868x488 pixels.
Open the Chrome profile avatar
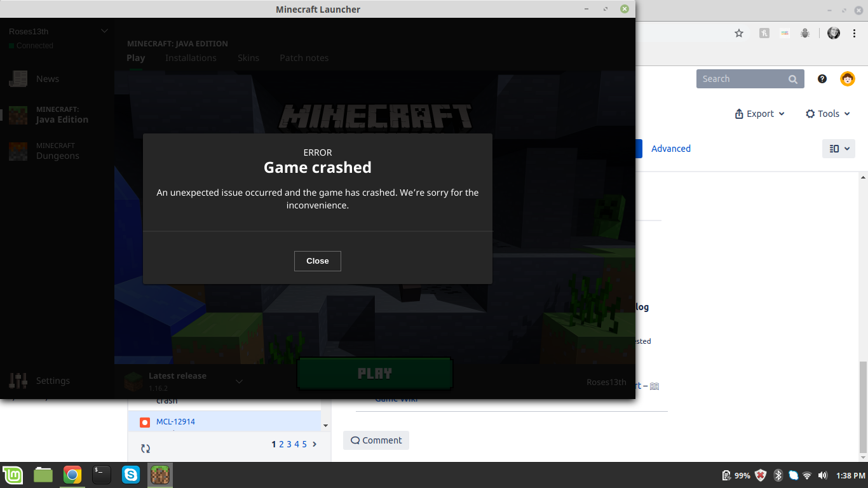pos(834,34)
